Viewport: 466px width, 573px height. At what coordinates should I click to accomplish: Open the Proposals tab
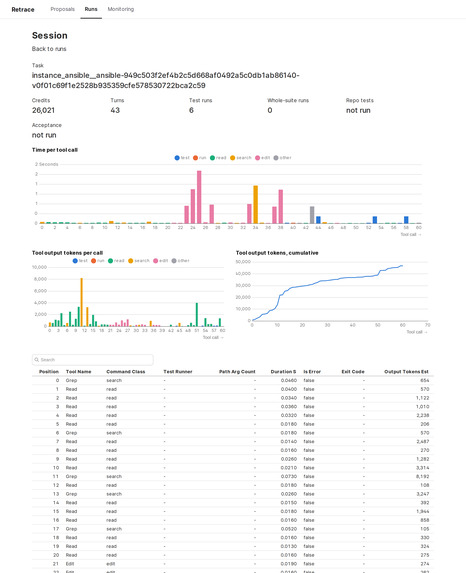click(x=62, y=9)
